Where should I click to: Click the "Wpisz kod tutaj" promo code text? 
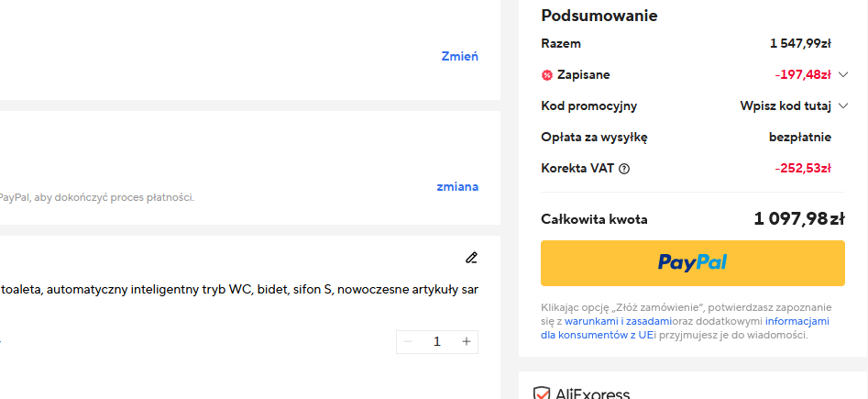[786, 106]
